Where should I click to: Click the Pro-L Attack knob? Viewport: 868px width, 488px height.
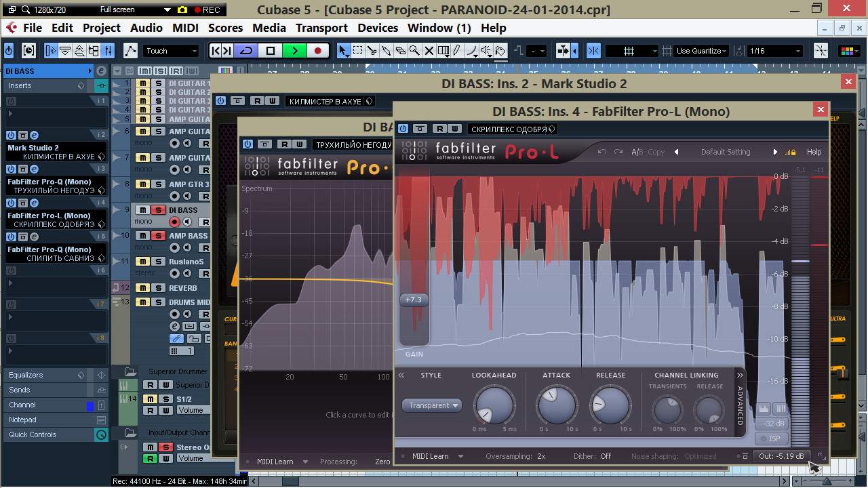[x=556, y=405]
